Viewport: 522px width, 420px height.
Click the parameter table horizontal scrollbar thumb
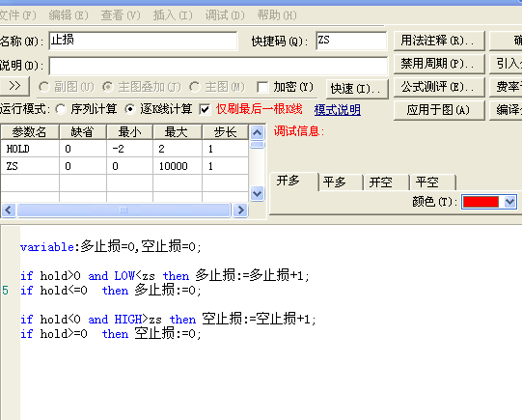tap(124, 210)
